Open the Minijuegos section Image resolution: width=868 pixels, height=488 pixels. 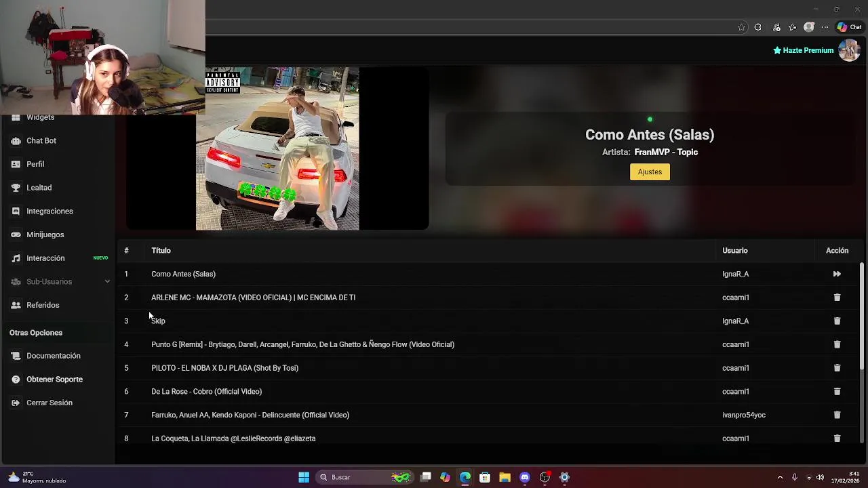coord(45,235)
